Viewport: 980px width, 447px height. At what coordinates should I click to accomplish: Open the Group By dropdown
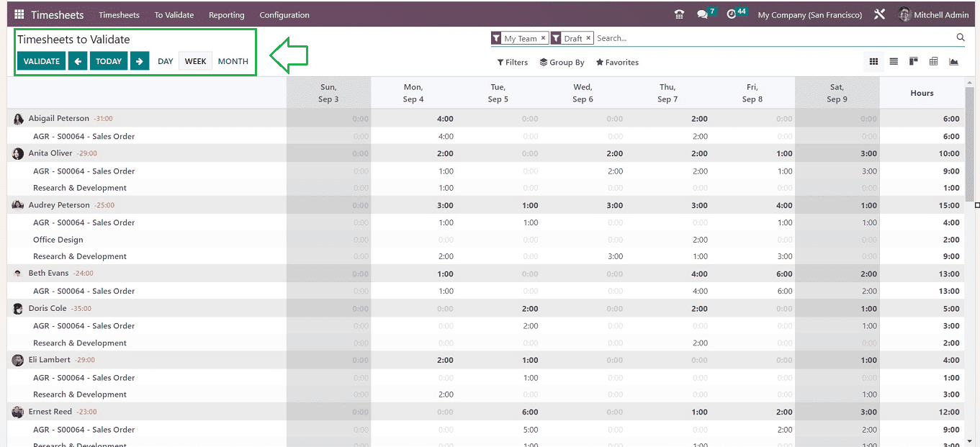coord(562,63)
